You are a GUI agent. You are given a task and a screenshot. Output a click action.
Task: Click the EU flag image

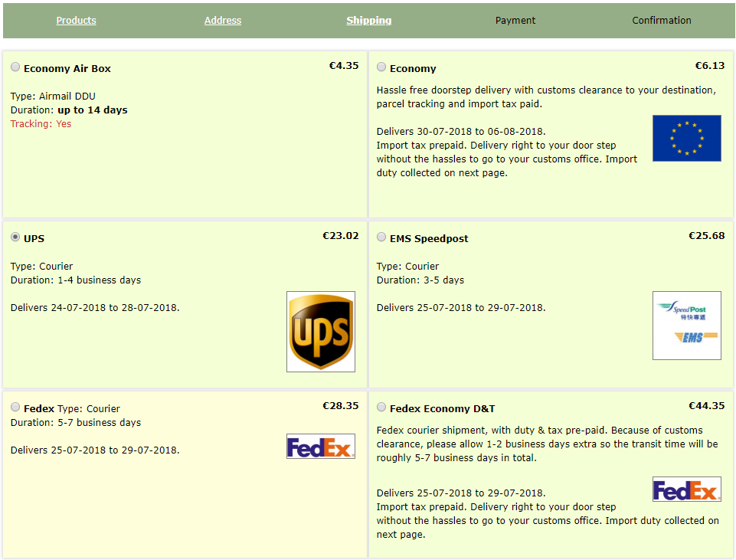click(687, 138)
